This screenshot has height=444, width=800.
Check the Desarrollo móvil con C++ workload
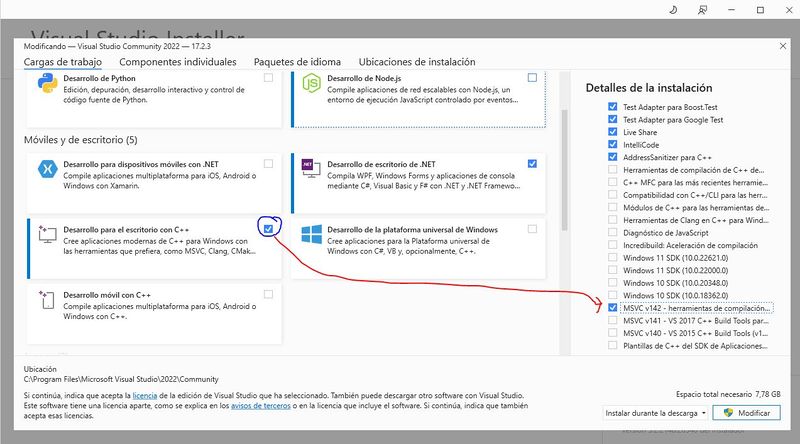(268, 294)
